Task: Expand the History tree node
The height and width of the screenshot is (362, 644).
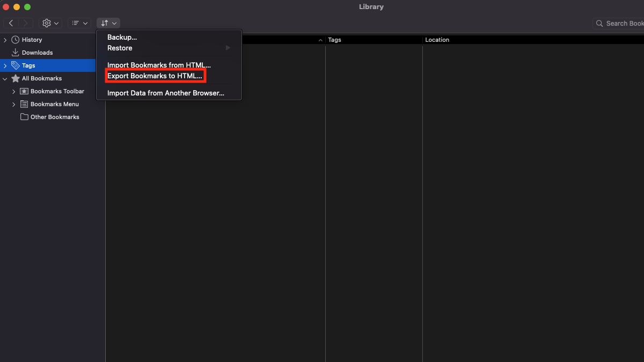Action: [5, 40]
